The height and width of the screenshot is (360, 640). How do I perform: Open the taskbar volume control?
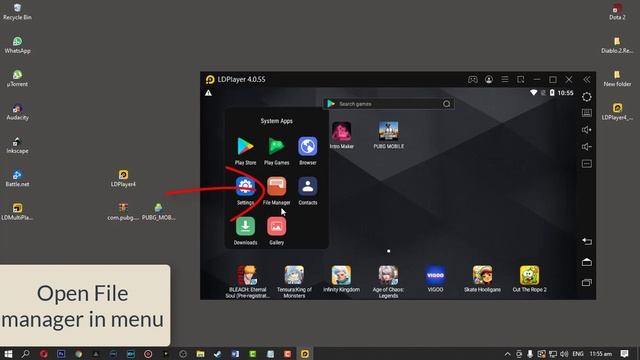point(564,354)
